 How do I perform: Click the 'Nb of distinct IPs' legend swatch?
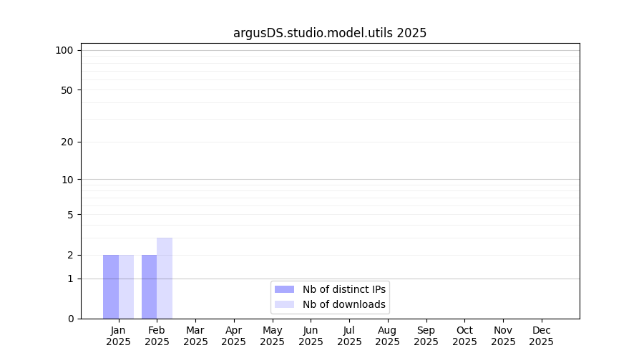coord(284,289)
